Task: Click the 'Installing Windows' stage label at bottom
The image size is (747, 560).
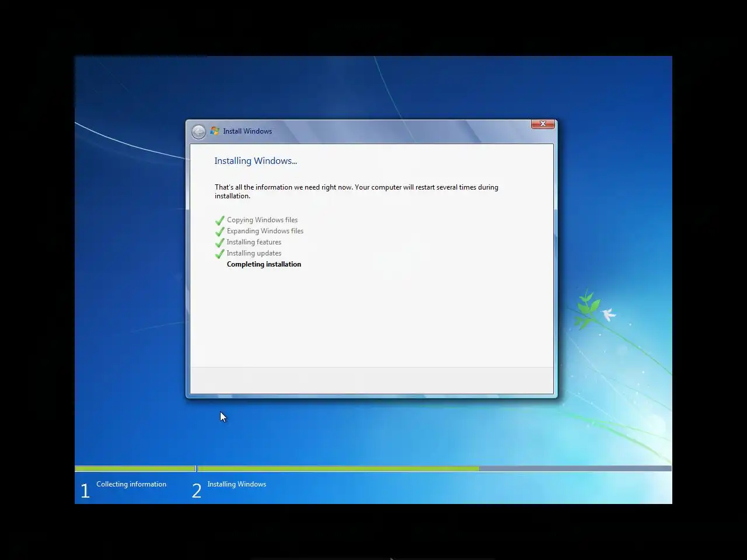Action: [x=237, y=484]
